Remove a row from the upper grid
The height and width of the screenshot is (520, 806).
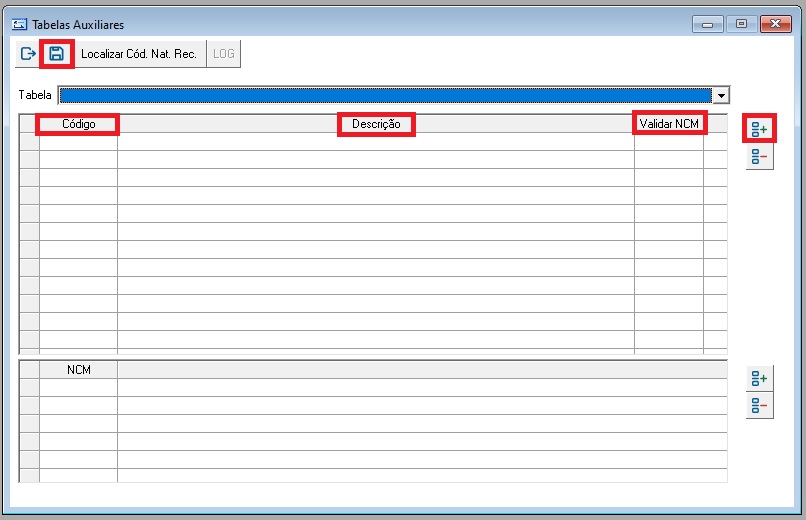click(759, 156)
